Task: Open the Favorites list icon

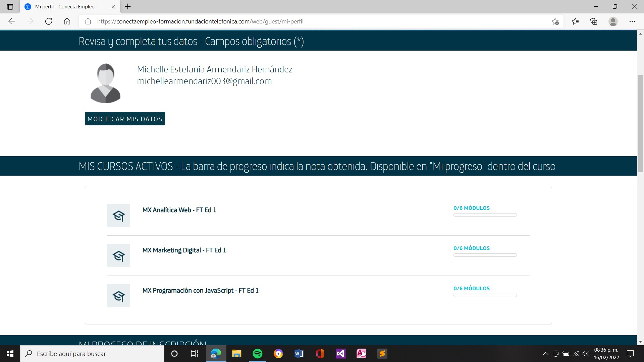Action: pyautogui.click(x=575, y=21)
